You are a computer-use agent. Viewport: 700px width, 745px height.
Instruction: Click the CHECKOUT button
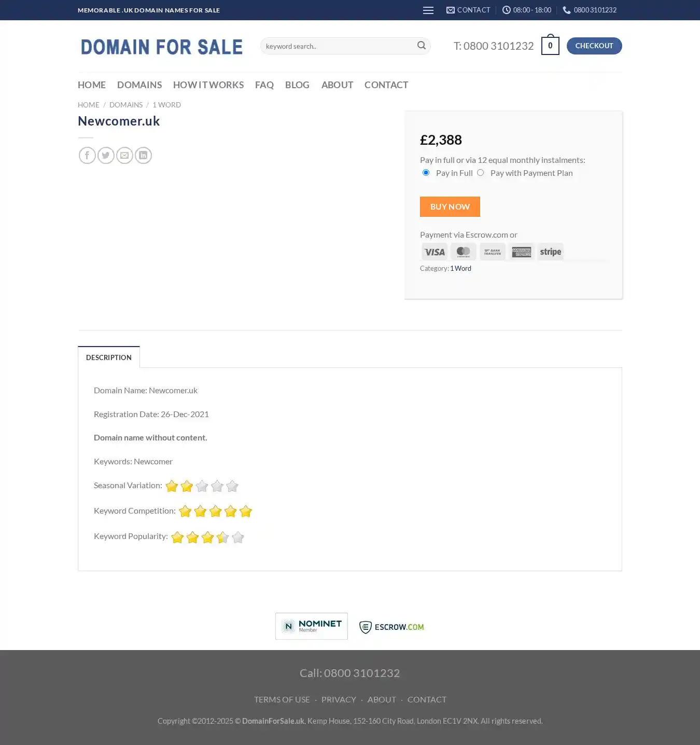pyautogui.click(x=594, y=46)
